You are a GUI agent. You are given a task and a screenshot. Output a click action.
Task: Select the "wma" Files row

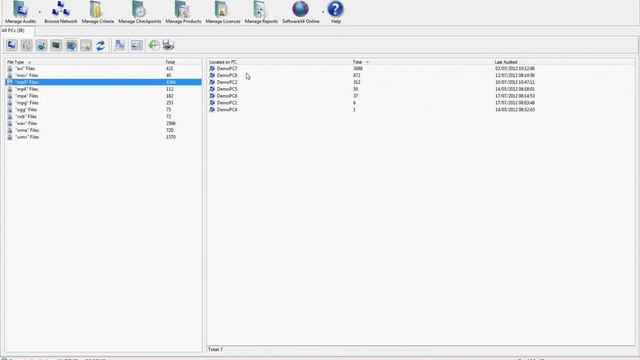click(103, 130)
